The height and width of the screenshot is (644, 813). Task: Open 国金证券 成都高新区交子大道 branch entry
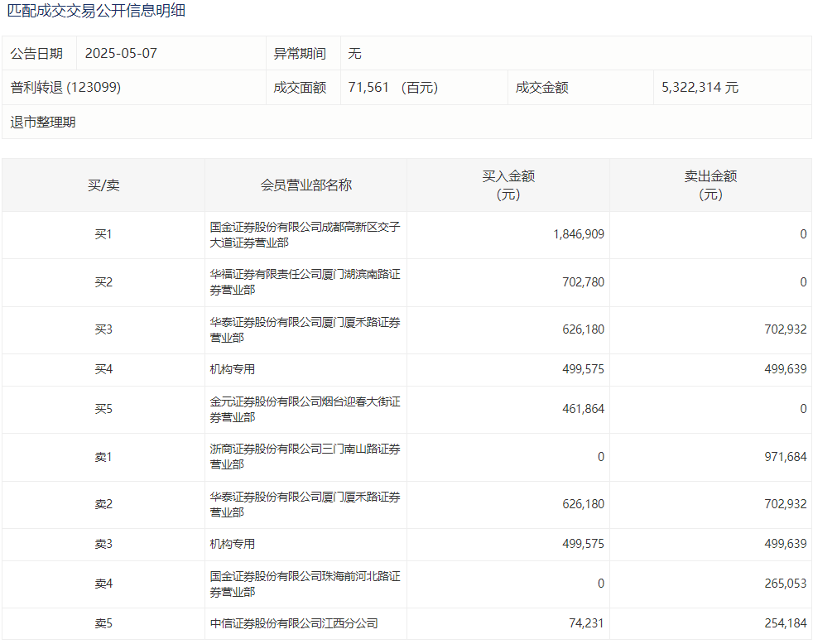pos(305,235)
